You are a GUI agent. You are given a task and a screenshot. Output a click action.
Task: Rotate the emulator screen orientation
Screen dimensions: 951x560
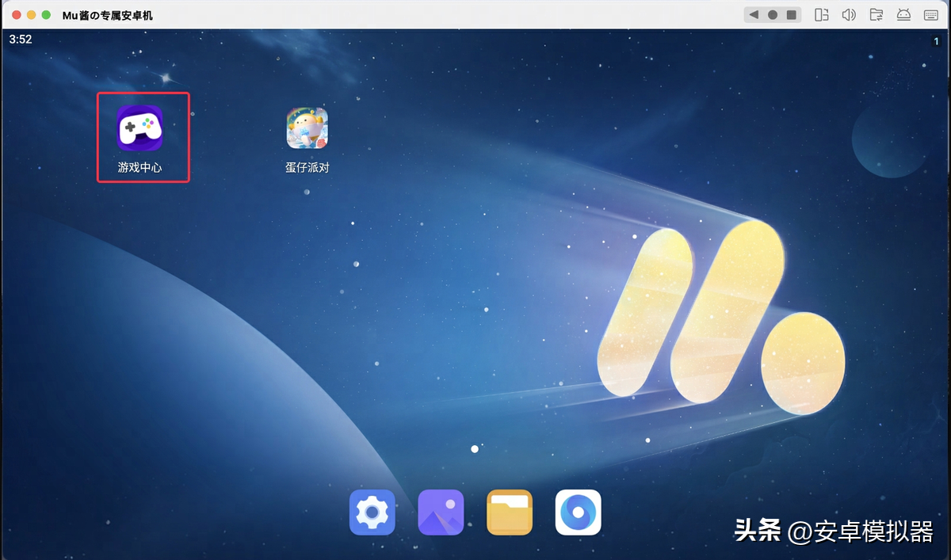click(x=822, y=15)
